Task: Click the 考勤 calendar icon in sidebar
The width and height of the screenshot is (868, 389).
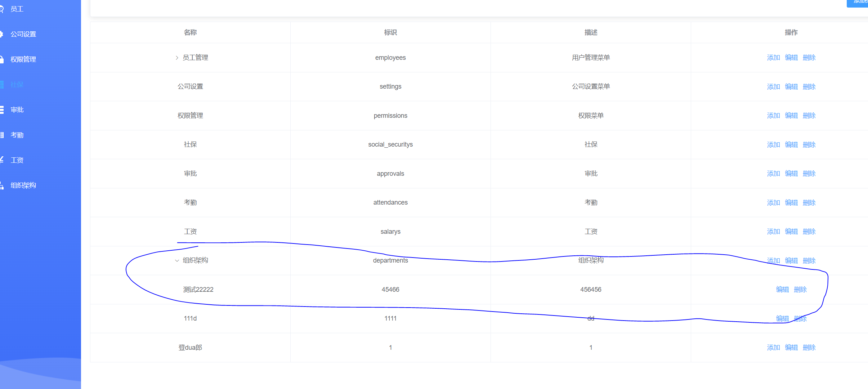Action: [x=3, y=135]
